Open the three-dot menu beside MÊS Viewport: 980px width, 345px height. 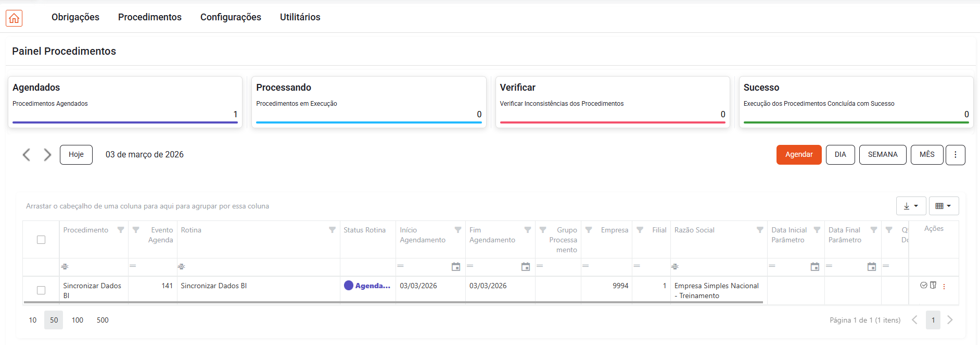955,155
